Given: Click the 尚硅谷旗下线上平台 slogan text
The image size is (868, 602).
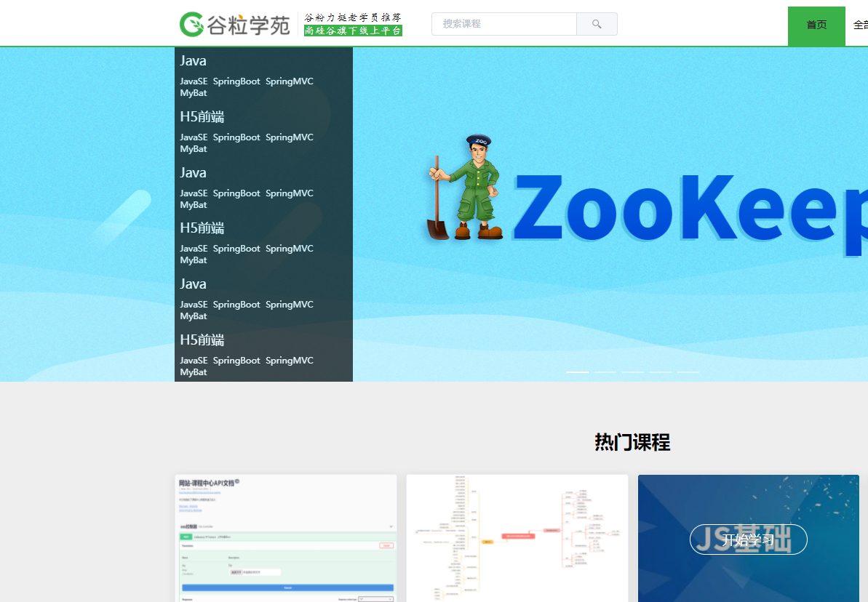Looking at the screenshot, I should tap(353, 31).
